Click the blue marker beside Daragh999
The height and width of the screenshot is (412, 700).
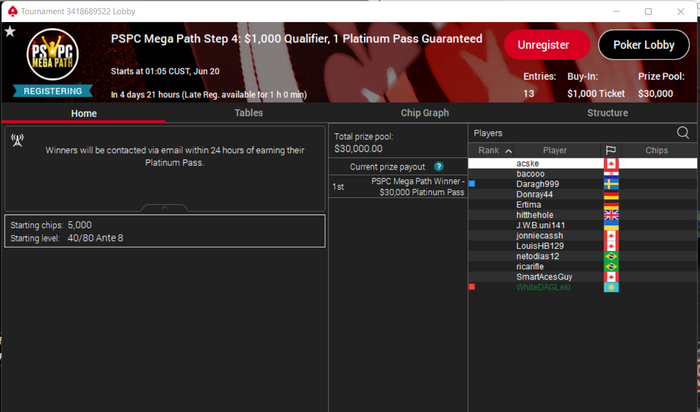(472, 183)
